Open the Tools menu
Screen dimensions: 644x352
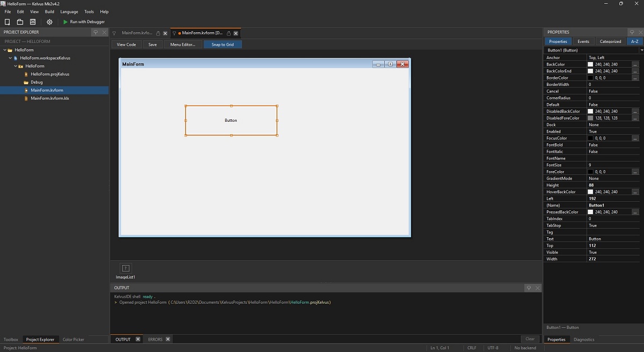pyautogui.click(x=89, y=11)
